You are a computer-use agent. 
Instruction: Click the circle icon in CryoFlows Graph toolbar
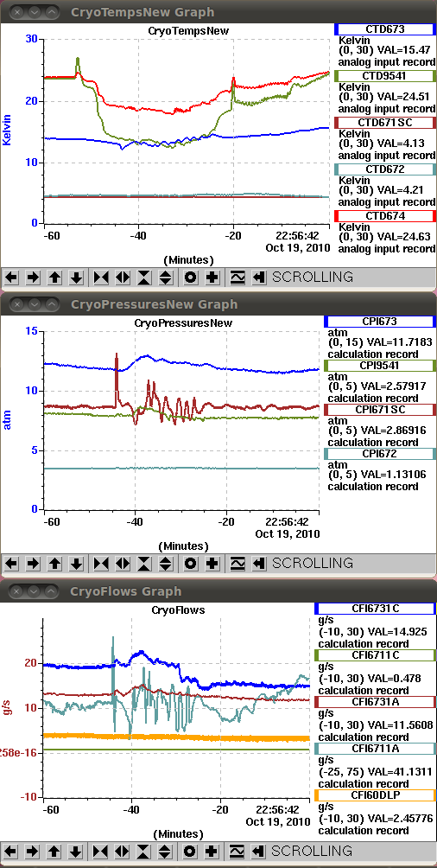[x=191, y=851]
